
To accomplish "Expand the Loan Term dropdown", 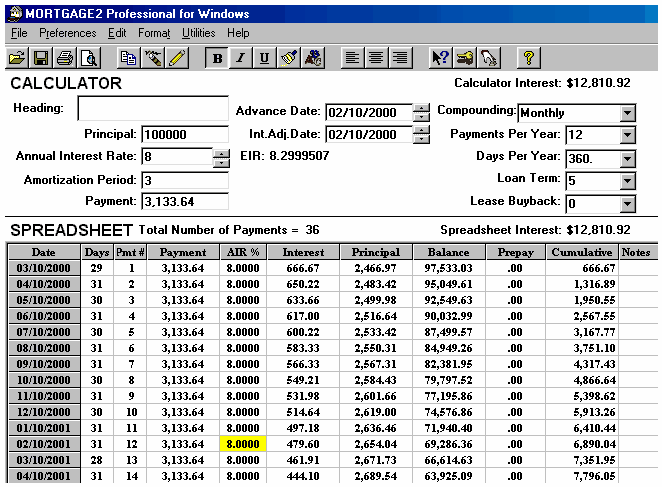I will (x=627, y=181).
